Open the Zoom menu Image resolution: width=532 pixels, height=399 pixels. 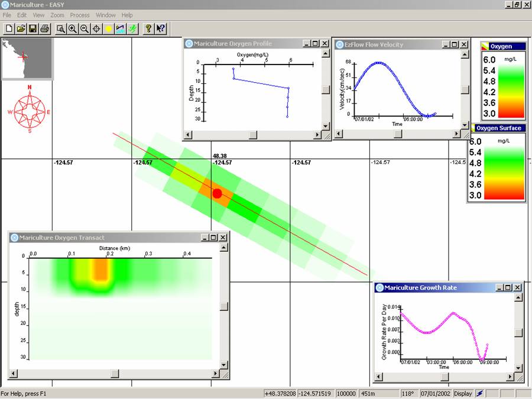tap(57, 15)
